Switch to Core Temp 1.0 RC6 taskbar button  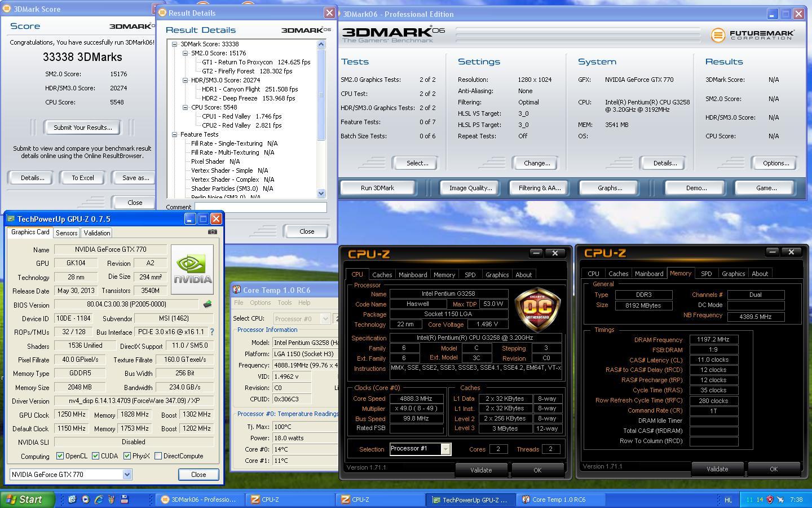tap(559, 500)
